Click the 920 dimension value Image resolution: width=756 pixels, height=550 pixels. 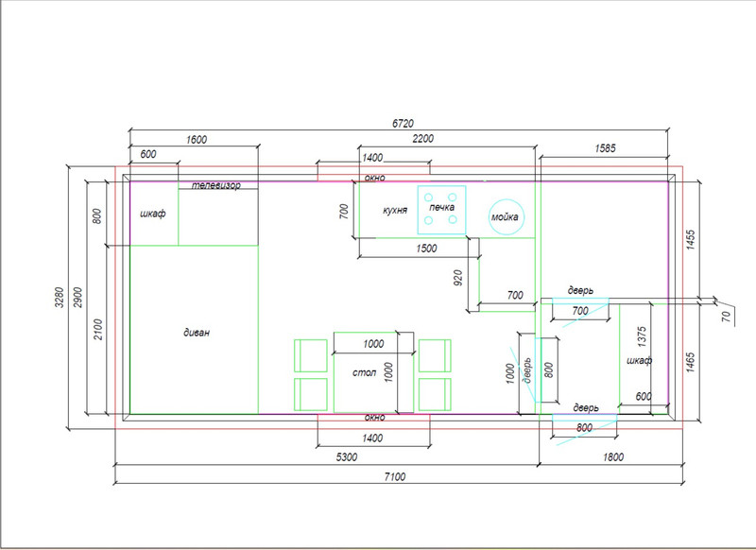458,278
